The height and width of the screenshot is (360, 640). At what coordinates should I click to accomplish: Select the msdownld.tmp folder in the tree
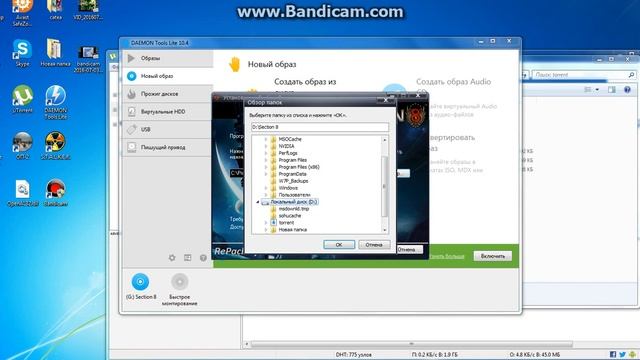click(293, 209)
